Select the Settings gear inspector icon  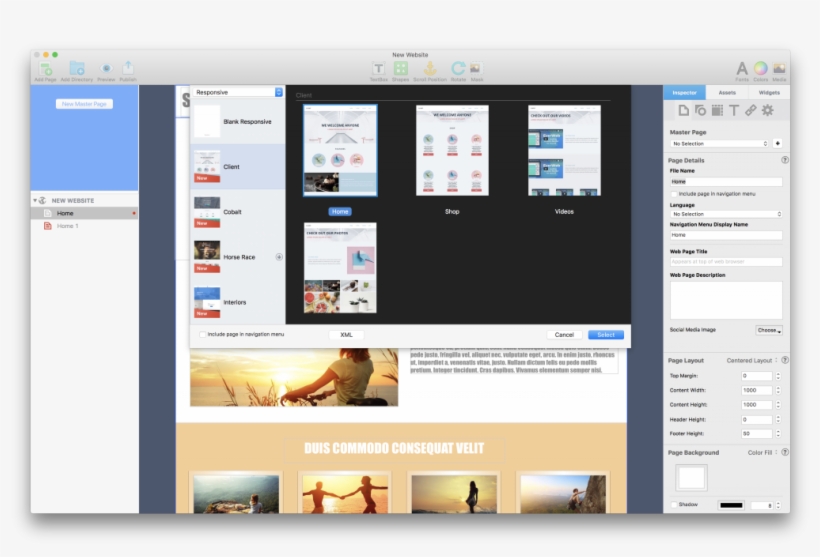pos(767,110)
